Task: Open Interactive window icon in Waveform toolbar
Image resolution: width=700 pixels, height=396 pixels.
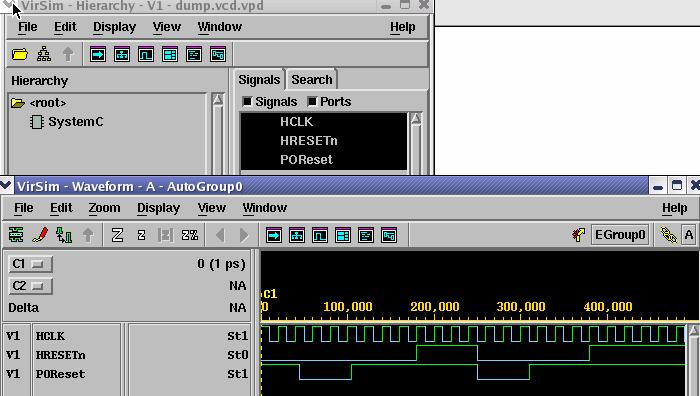Action: tap(274, 235)
